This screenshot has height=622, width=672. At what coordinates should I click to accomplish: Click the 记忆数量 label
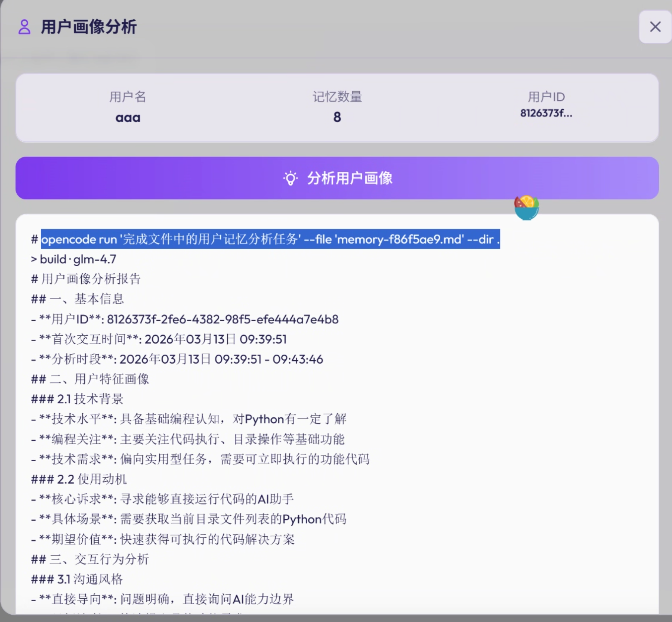coord(337,97)
